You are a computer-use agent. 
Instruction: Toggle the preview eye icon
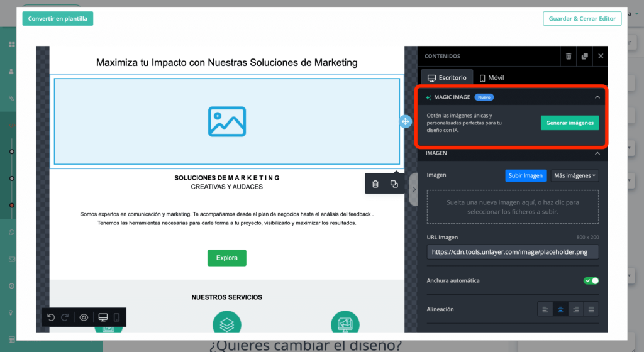84,317
